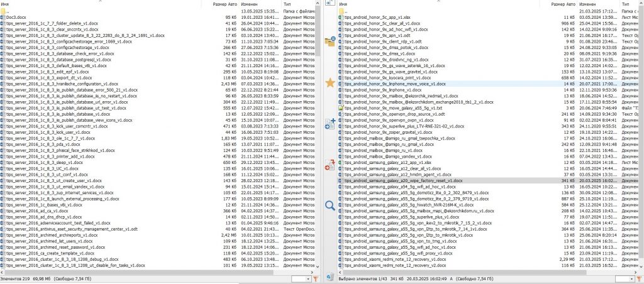Viewport: 644px width, 284px height.
Task: Click the down arrow of right pane scrollbar
Action: (x=641, y=267)
